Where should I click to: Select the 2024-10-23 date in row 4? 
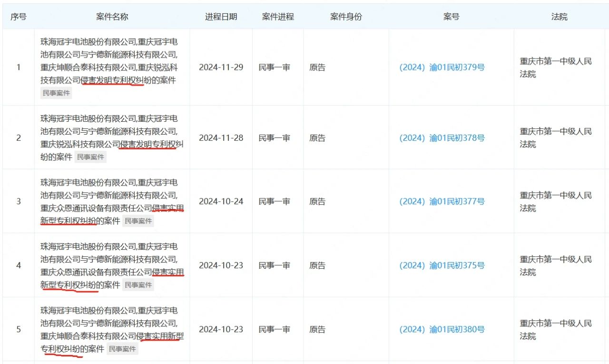[221, 266]
